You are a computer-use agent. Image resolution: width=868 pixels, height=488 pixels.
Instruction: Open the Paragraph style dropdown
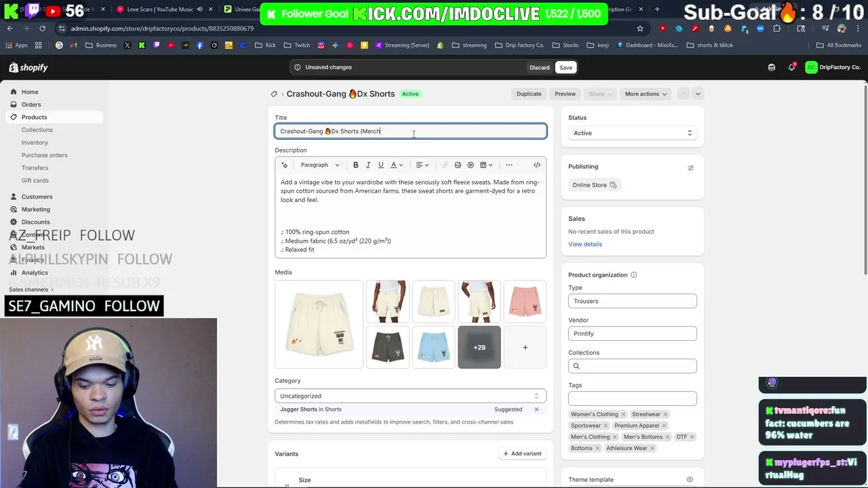(x=320, y=165)
